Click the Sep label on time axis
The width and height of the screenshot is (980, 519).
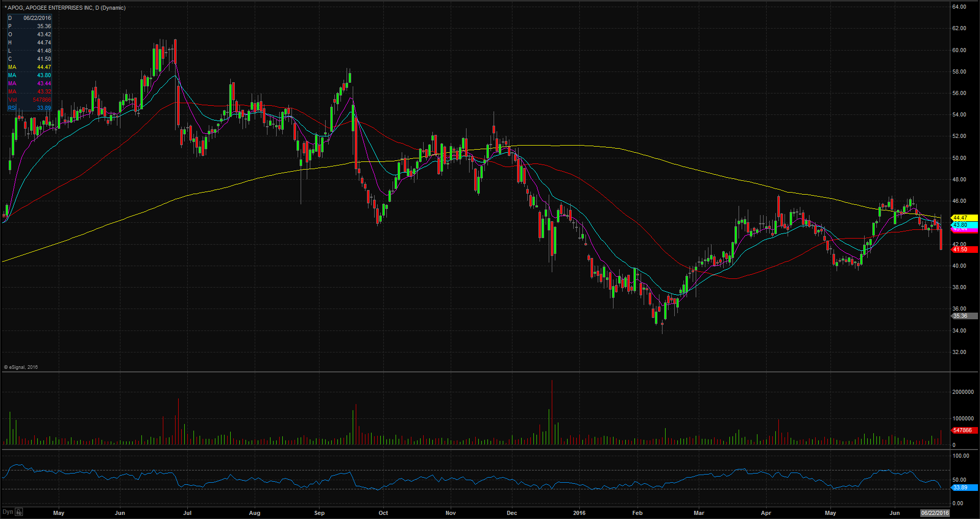point(319,513)
